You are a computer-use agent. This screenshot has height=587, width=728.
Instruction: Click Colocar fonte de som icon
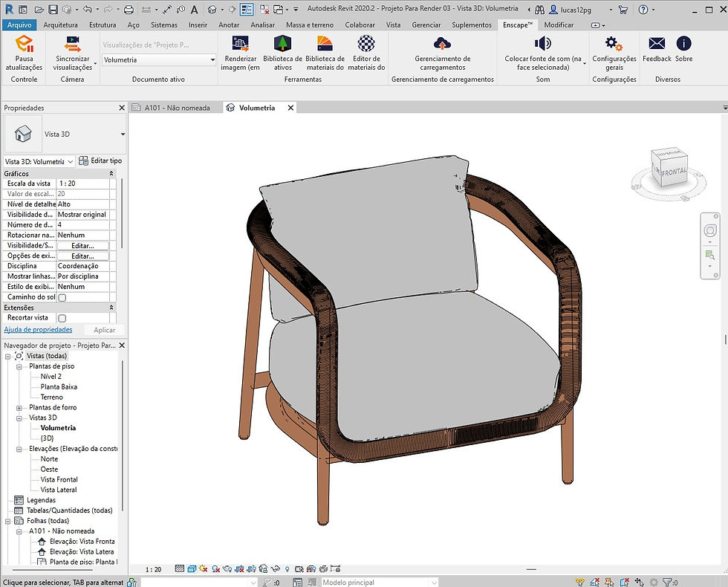542,44
